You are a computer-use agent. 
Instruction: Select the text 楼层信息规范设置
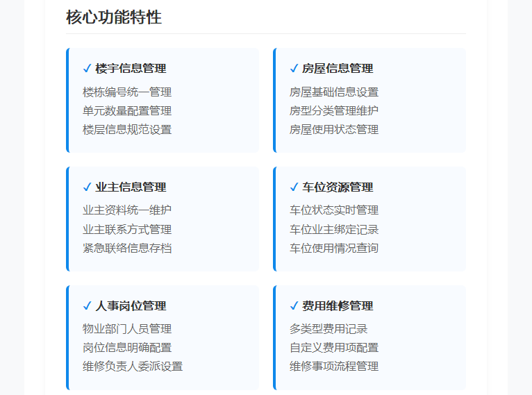[127, 130]
